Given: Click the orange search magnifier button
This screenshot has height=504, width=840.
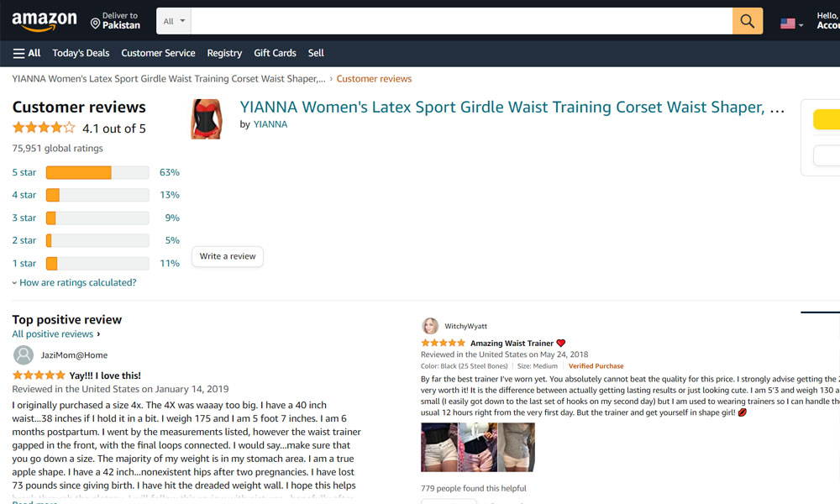Looking at the screenshot, I should (748, 21).
